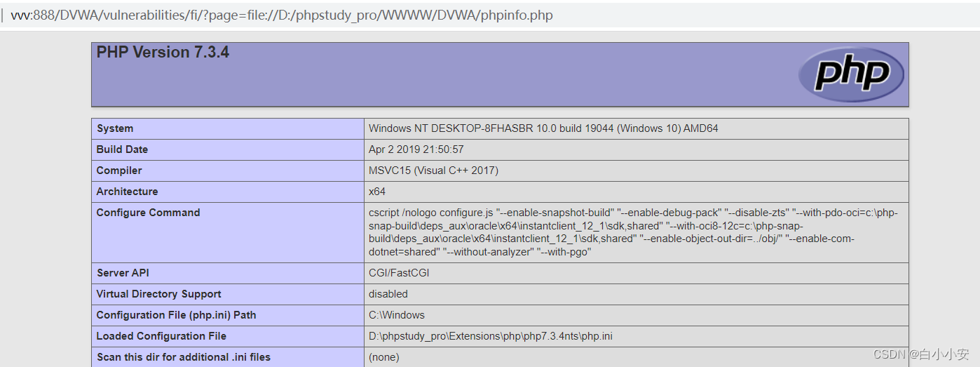
Task: Click the browser address bar URL
Action: [282, 15]
